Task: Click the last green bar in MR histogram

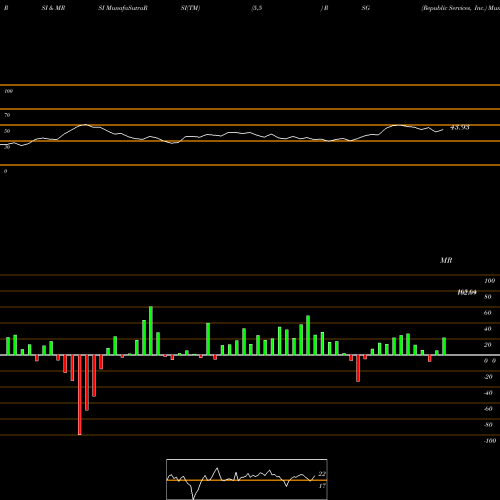Action: (444, 346)
